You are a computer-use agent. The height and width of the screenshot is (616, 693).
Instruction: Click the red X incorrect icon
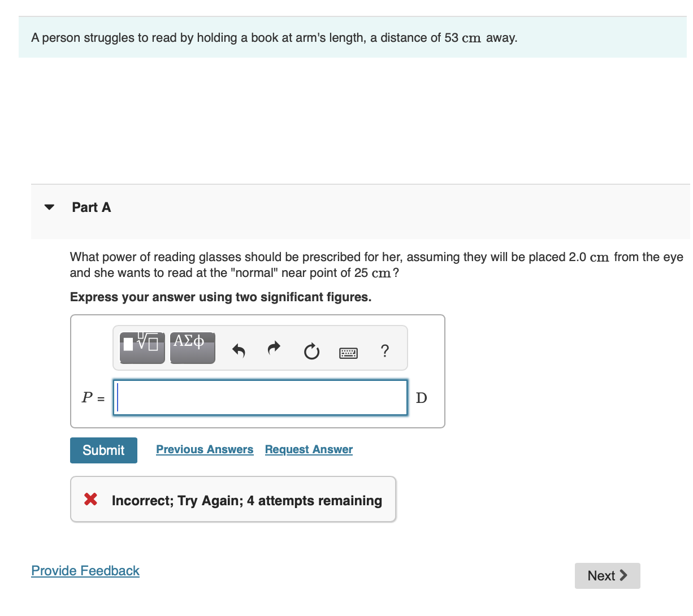pos(90,499)
